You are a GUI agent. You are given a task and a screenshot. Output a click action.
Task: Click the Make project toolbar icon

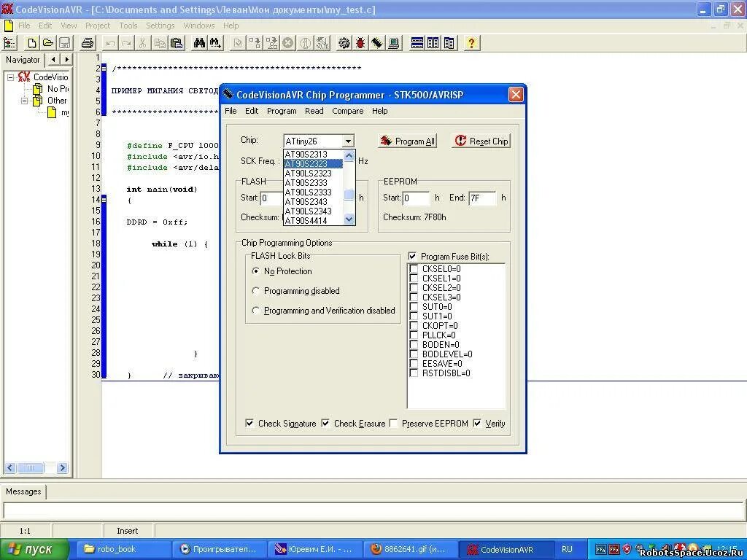point(255,43)
